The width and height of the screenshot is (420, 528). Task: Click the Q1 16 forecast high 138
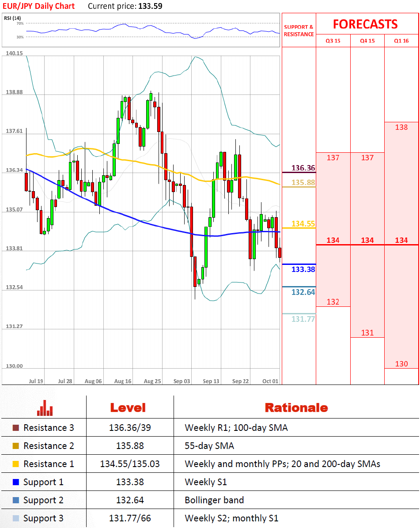(401, 127)
